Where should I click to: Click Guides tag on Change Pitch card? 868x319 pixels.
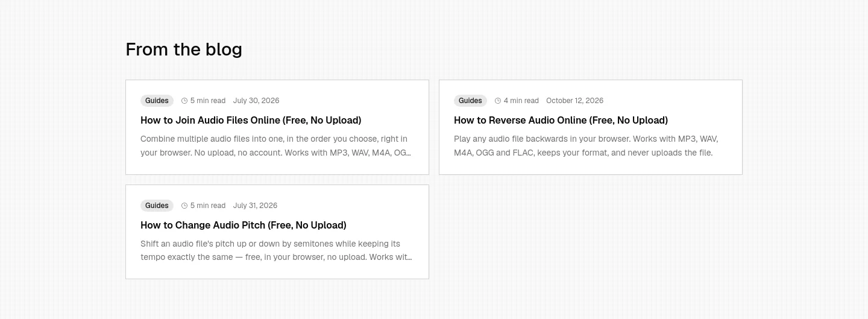pos(157,206)
